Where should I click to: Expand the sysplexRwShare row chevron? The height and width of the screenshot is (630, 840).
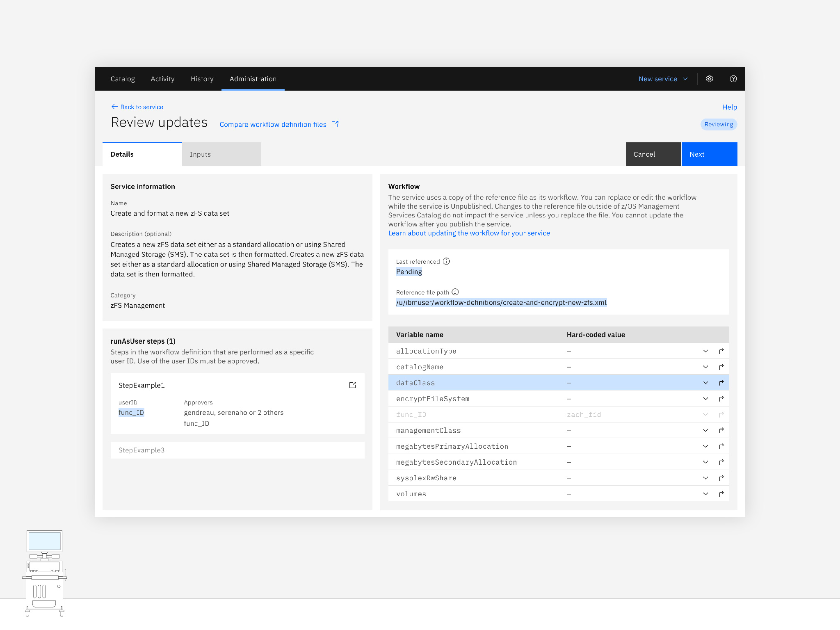(705, 478)
